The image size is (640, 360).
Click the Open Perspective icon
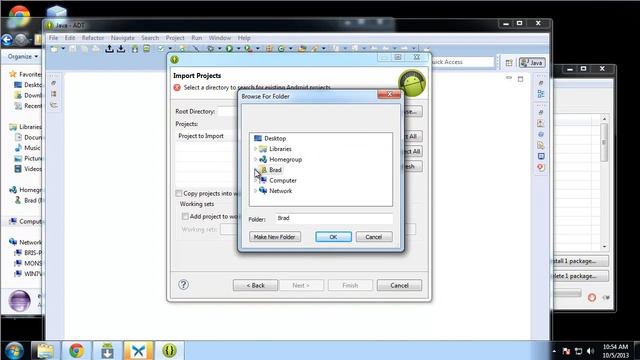[x=509, y=63]
